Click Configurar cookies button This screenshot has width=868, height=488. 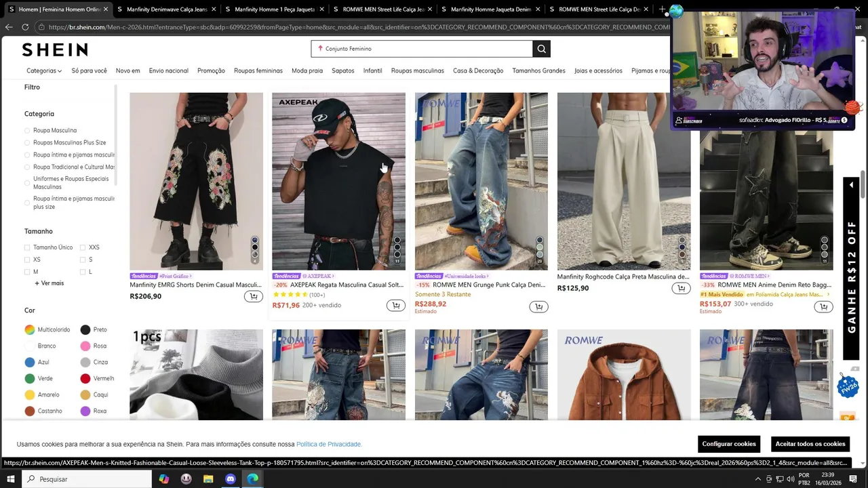click(729, 444)
